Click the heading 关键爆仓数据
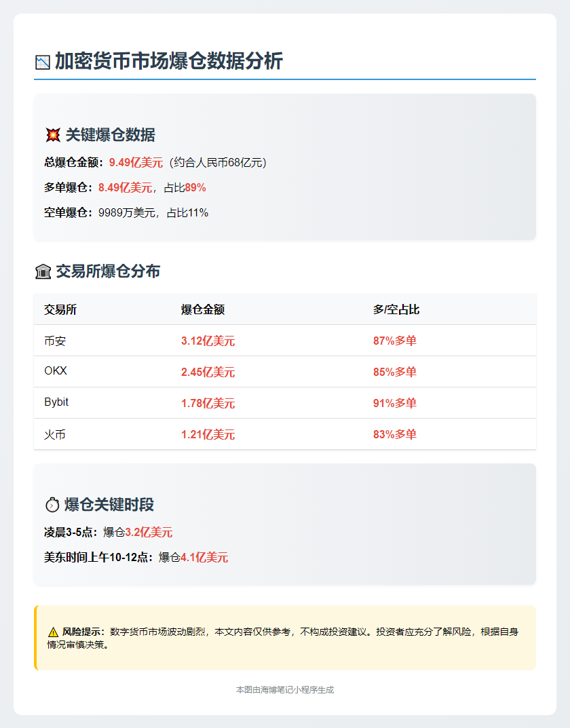 point(111,135)
